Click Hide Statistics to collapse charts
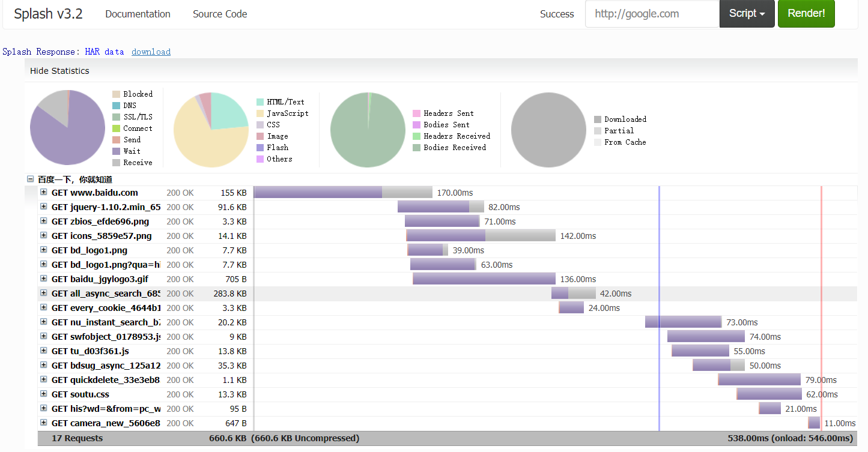This screenshot has width=868, height=452. pyautogui.click(x=59, y=71)
